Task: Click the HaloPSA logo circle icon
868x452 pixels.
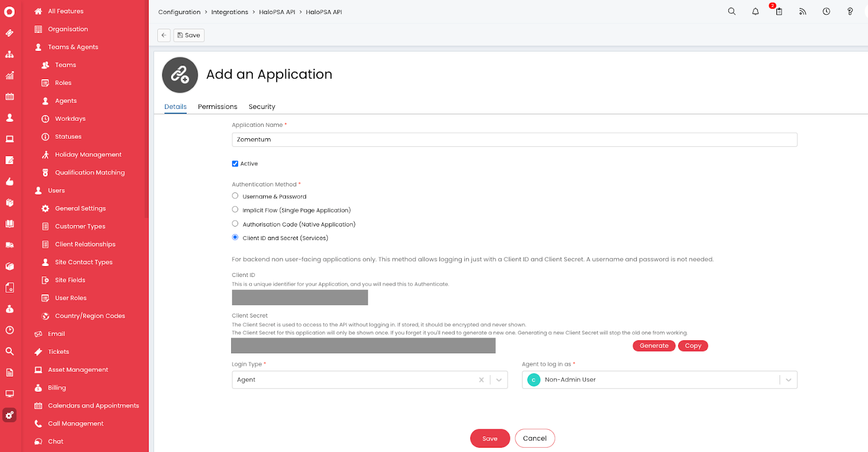Action: [x=9, y=11]
